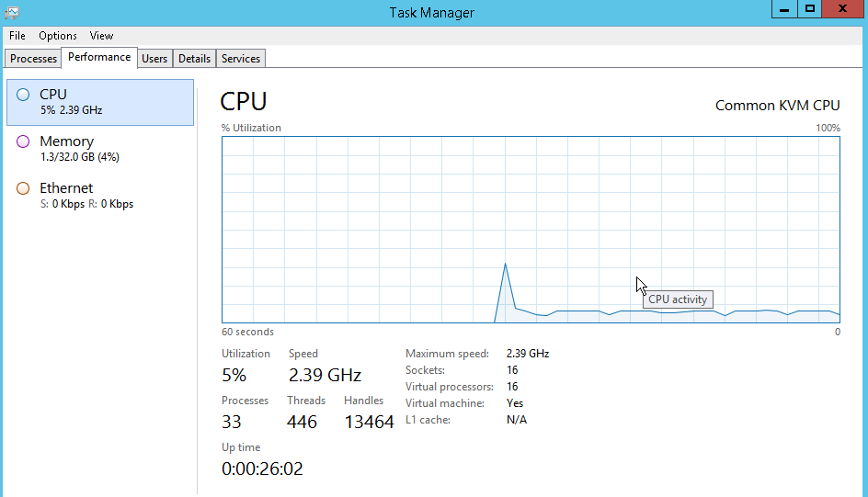Switch to the Users tab
The width and height of the screenshot is (868, 497).
154,59
